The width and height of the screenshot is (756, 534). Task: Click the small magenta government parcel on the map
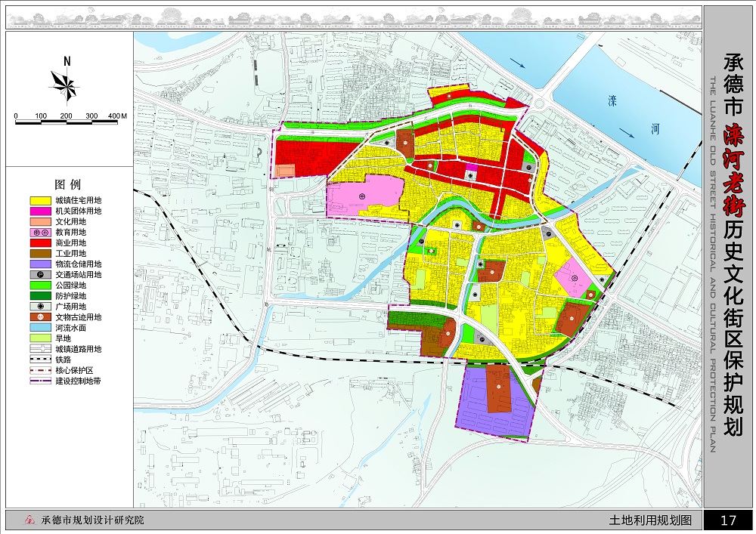click(x=472, y=167)
